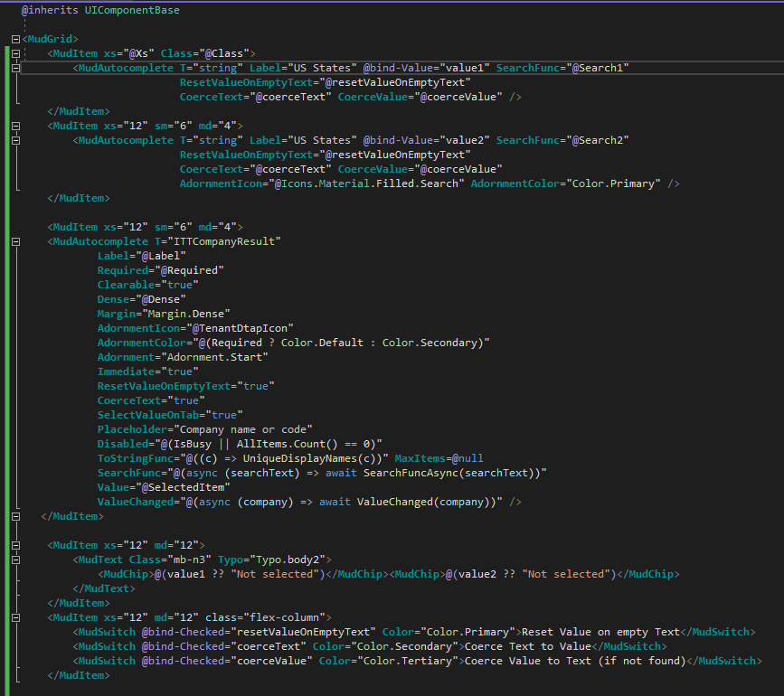
Task: Click Value="@SelectedItem" line
Action: 164,488
